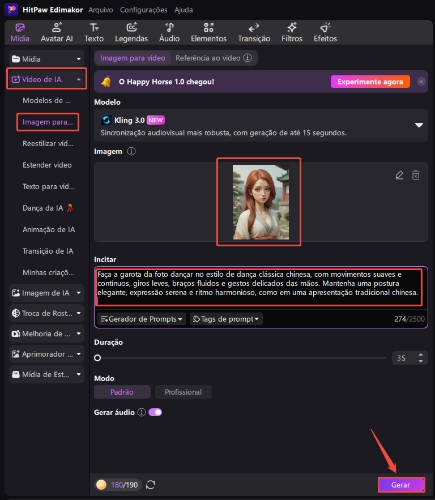The image size is (435, 500).
Task: Click the HitPaw Edimakor app logo
Action: [x=11, y=9]
